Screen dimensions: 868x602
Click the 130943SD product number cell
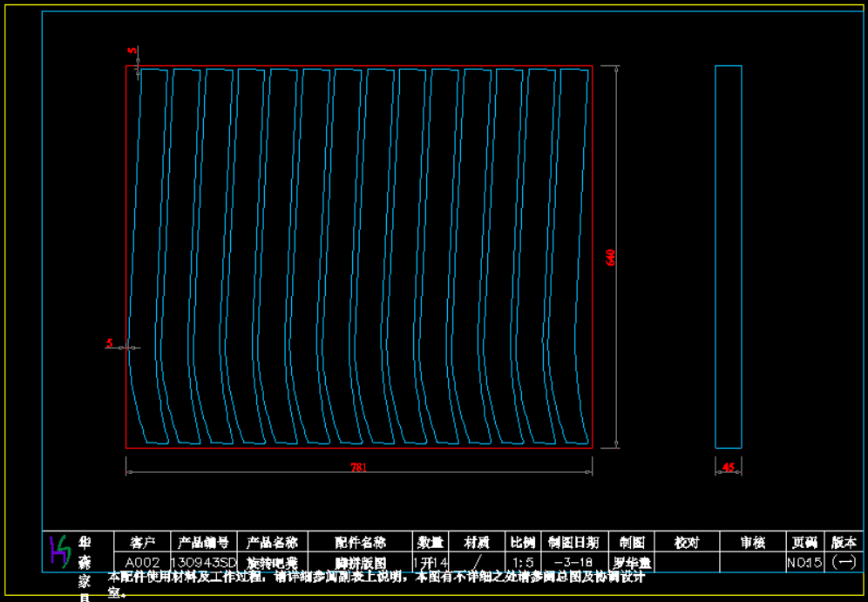[x=204, y=563]
